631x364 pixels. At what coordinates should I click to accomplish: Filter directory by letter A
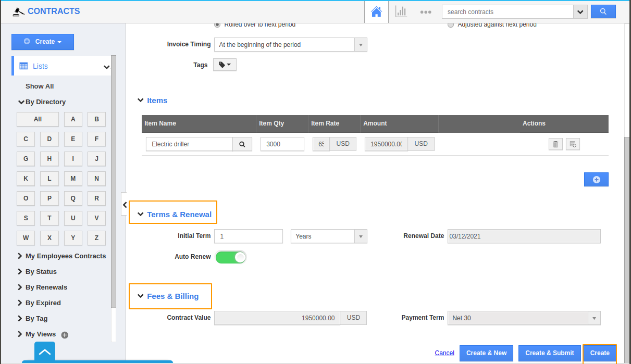click(73, 119)
